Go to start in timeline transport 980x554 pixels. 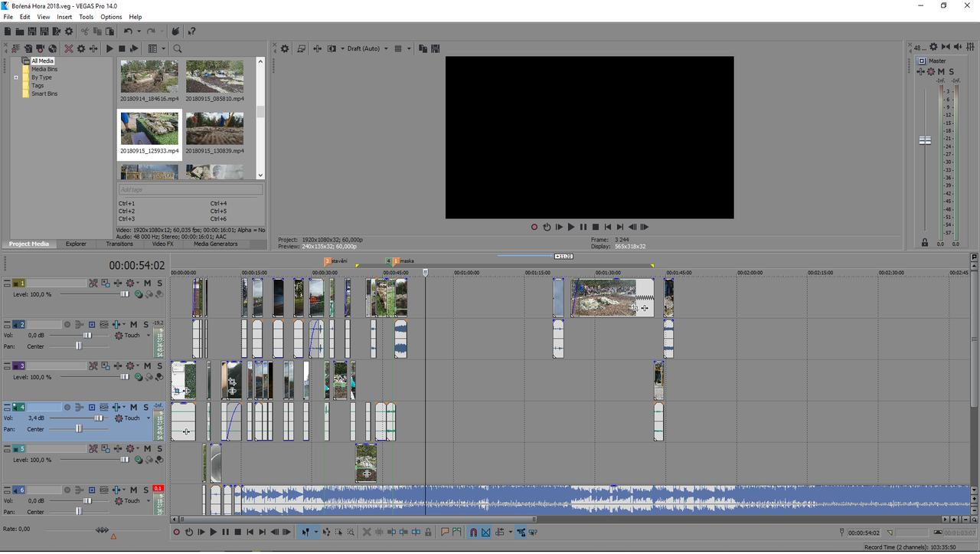250,532
